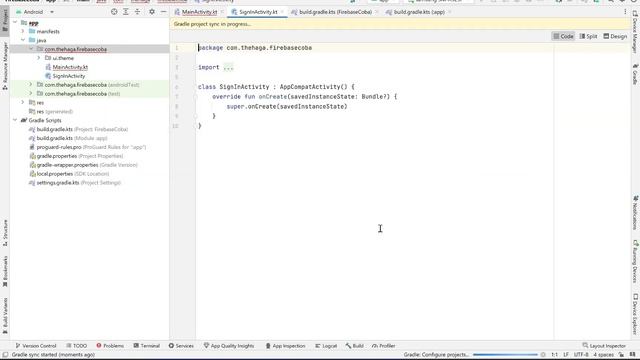Click the Gradle configure progress bar
The width and height of the screenshot is (640, 360).
(505, 355)
